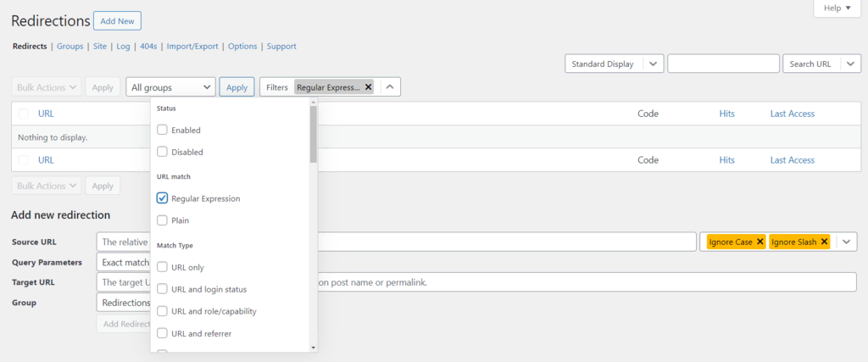Check the Enabled status filter
Screen dimensions: 868x362
click(163, 130)
